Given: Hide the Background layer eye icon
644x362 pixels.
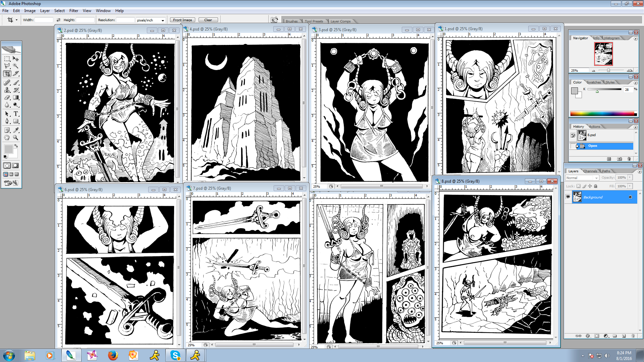Looking at the screenshot, I should [x=568, y=197].
